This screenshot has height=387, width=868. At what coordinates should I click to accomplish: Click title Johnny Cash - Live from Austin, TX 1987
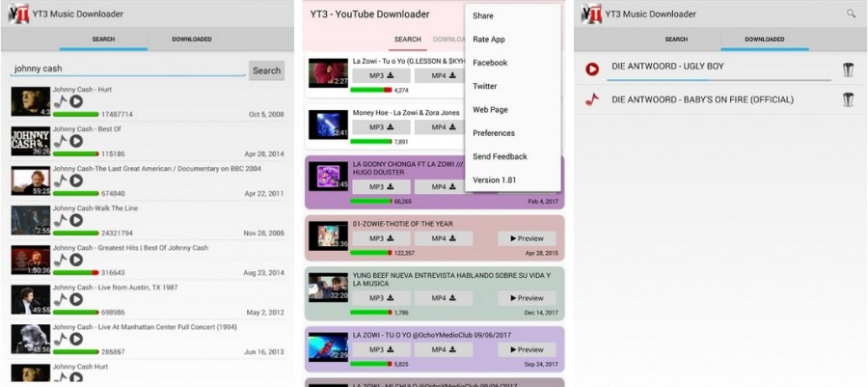click(113, 288)
